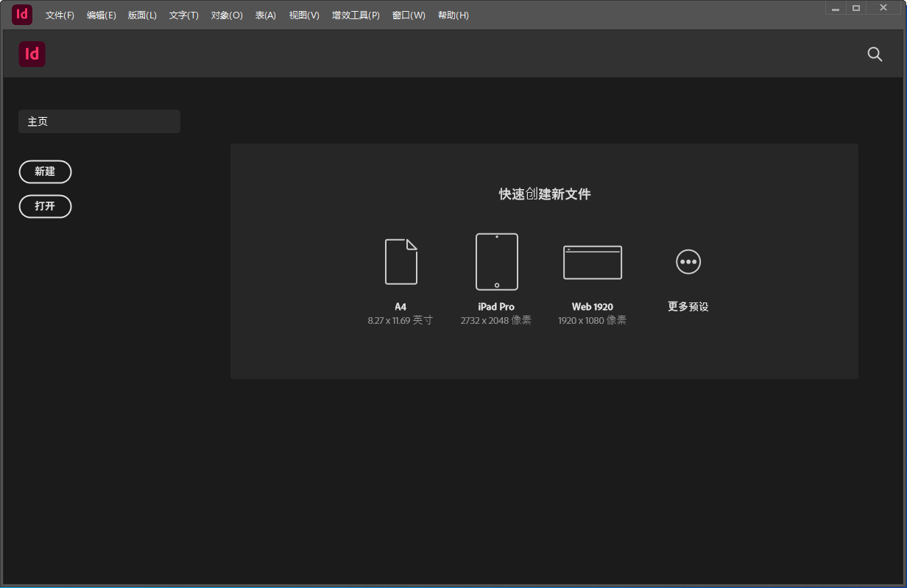Choose the iPad Pro tablet preset icon
This screenshot has width=907, height=588.
tap(497, 261)
